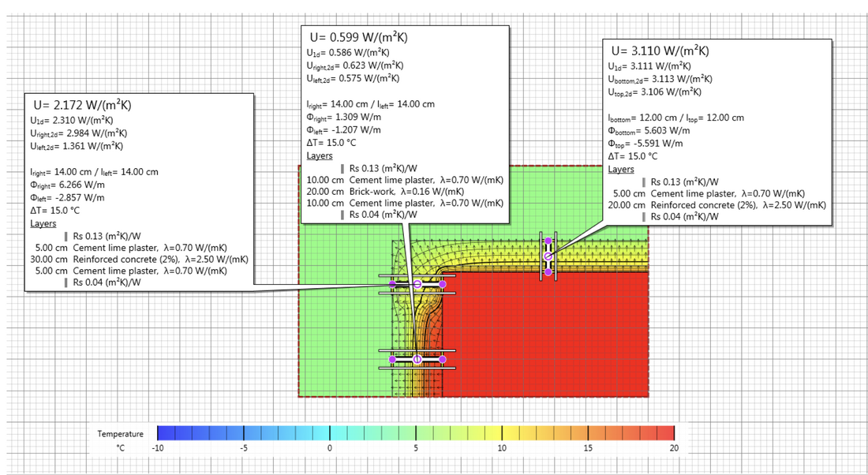The image size is (868, 475).
Task: Click top endpoint of vertical U-value marker
Action: pyautogui.click(x=548, y=239)
